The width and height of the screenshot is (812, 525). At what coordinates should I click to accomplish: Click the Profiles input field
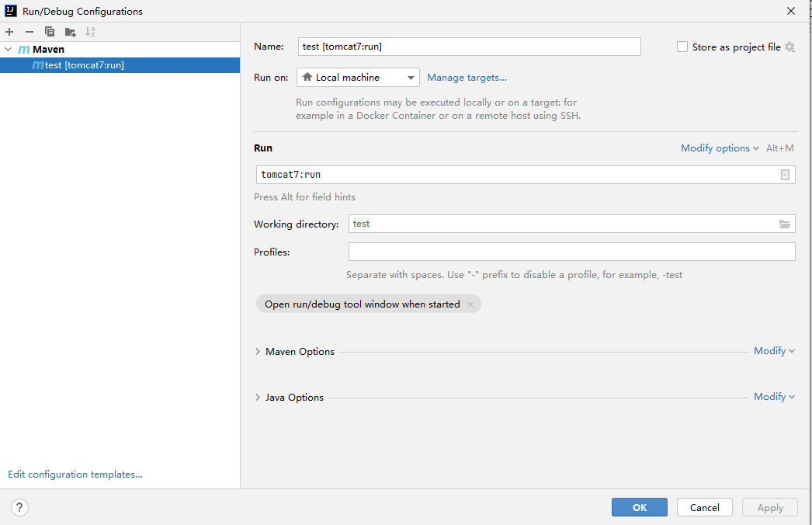tap(571, 252)
